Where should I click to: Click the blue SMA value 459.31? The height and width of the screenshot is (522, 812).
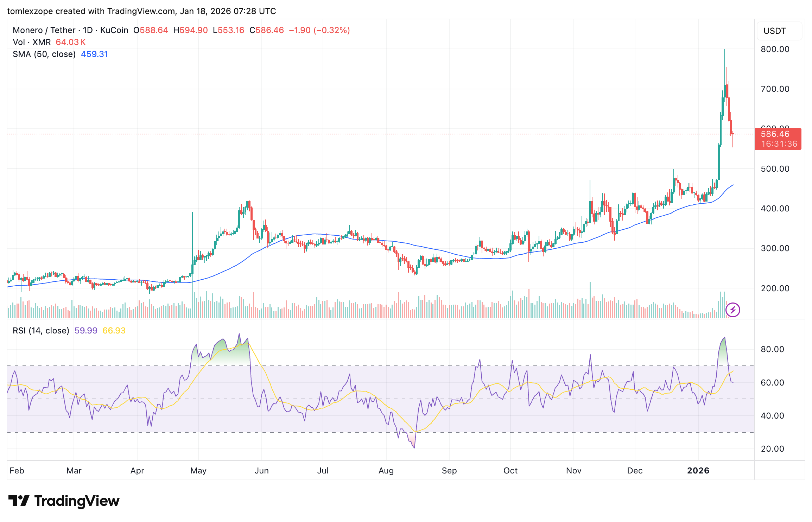coord(94,54)
